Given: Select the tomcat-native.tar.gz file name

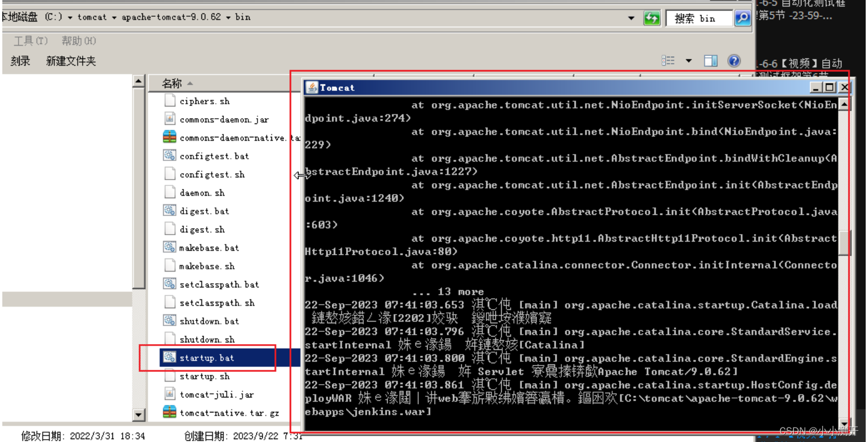Looking at the screenshot, I should point(229,413).
